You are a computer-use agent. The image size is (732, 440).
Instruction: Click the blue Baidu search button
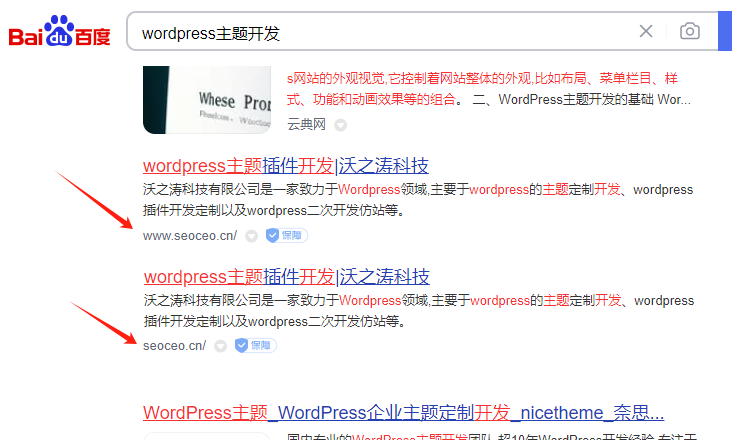tap(725, 31)
